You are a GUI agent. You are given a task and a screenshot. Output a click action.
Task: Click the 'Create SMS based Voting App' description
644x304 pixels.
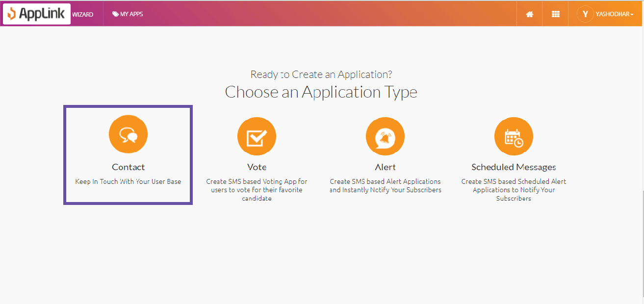[257, 190]
